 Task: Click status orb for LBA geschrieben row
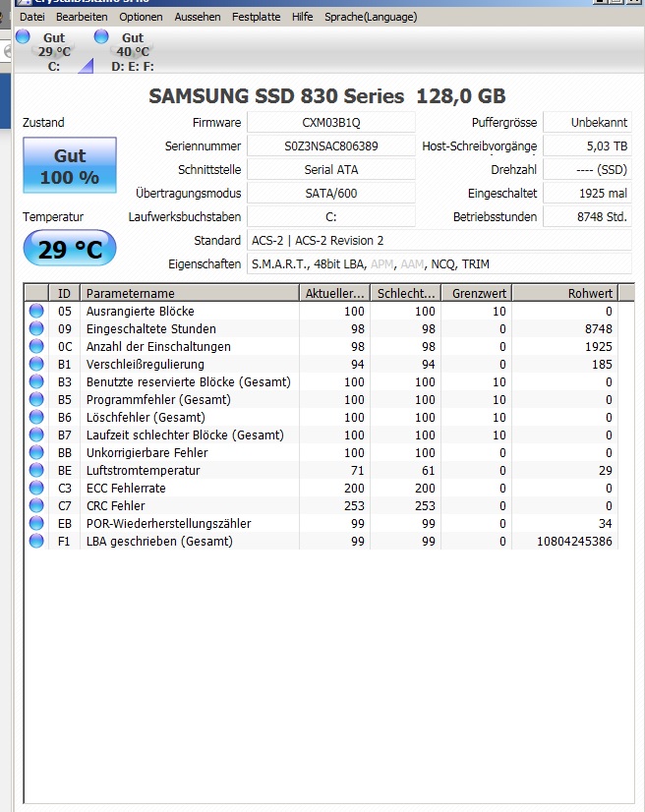(36, 541)
